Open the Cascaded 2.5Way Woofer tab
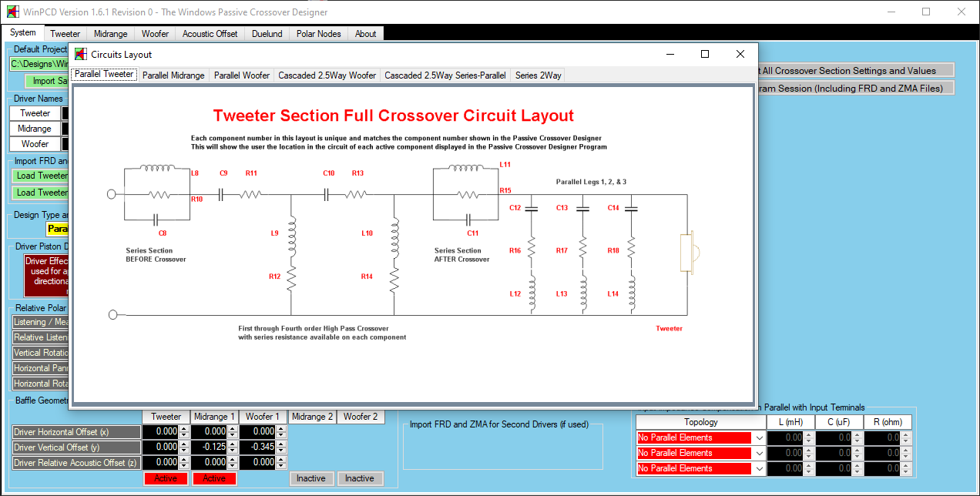This screenshot has height=496, width=980. (x=327, y=75)
